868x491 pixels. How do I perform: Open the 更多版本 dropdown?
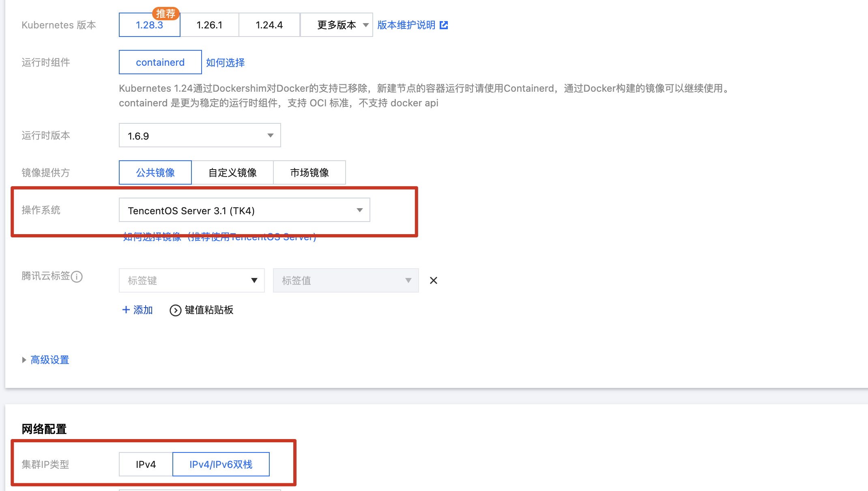pos(337,25)
